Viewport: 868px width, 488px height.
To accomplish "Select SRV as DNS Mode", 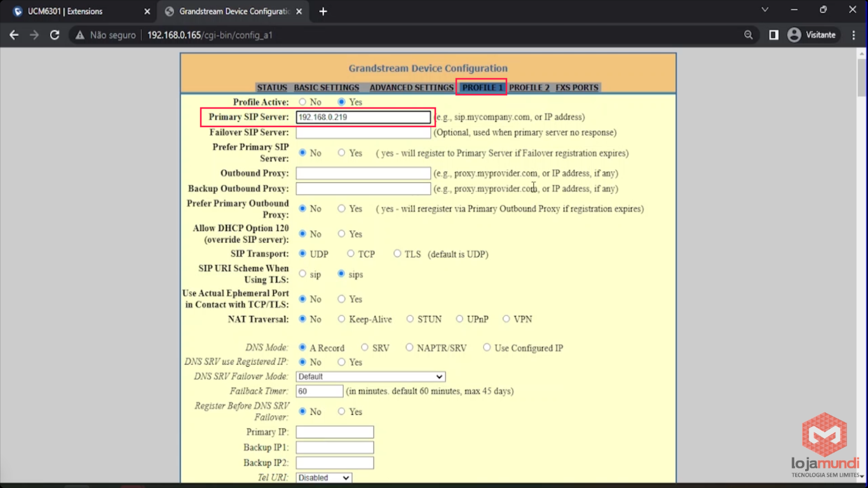I will 365,348.
